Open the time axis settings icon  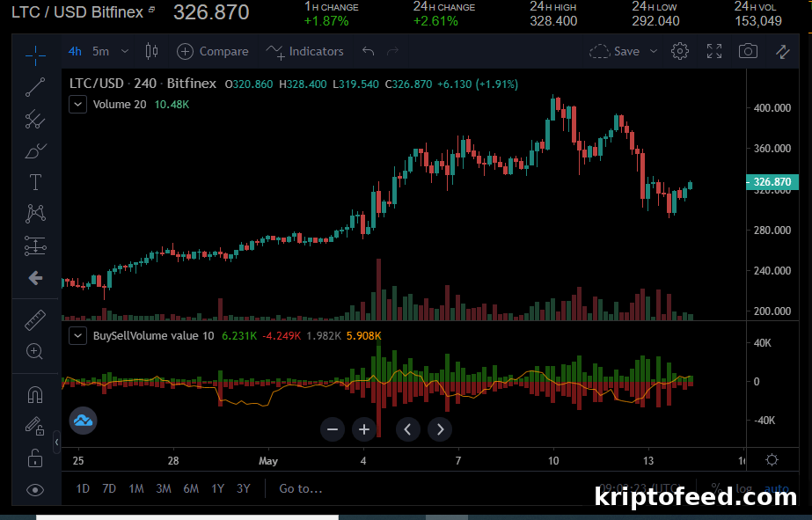[772, 460]
